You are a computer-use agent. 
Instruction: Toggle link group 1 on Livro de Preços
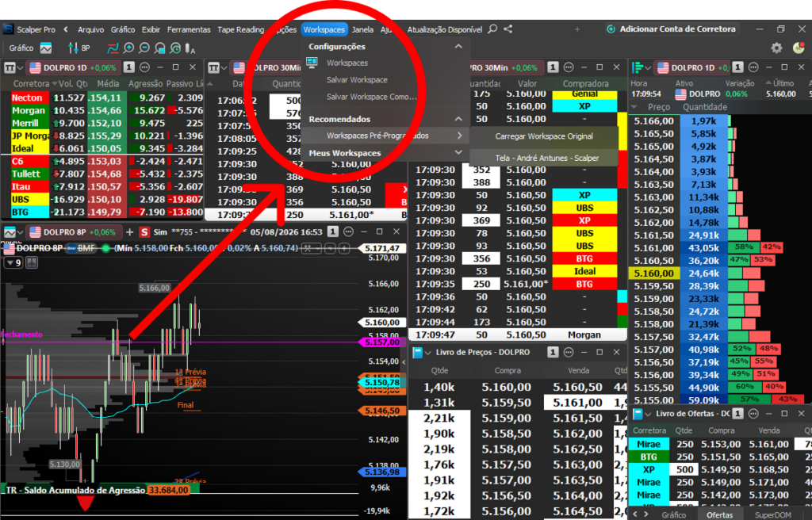pos(553,352)
